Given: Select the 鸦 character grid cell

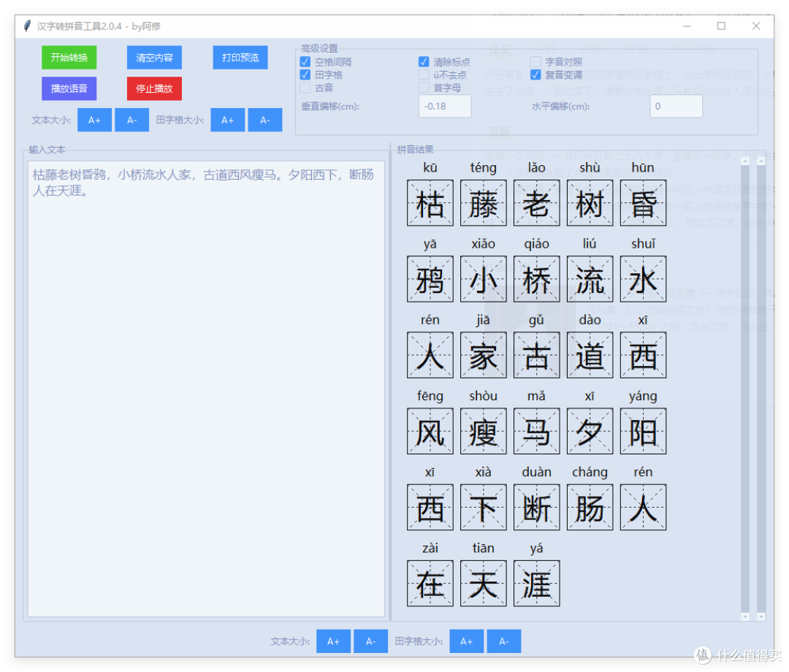Looking at the screenshot, I should click(x=430, y=279).
